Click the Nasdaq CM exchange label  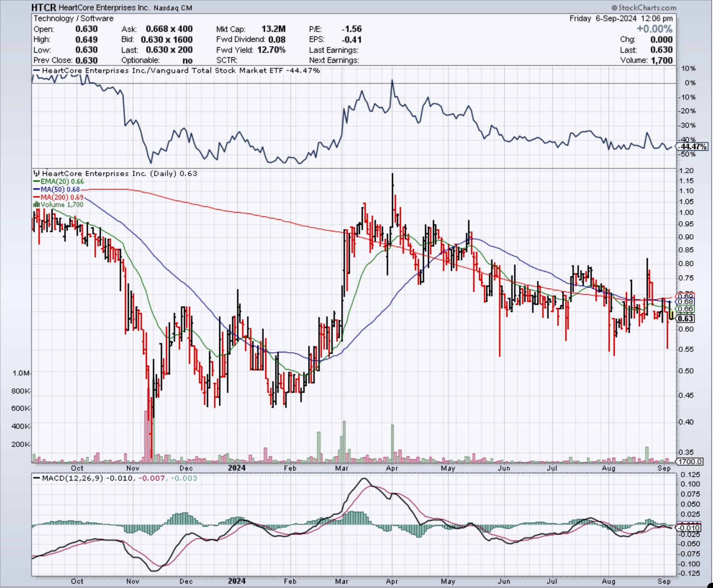point(173,8)
